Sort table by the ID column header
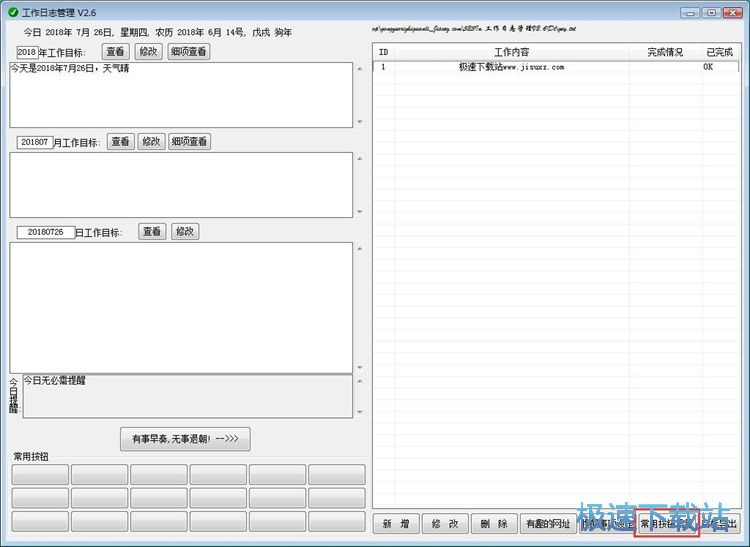This screenshot has height=547, width=750. 384,52
